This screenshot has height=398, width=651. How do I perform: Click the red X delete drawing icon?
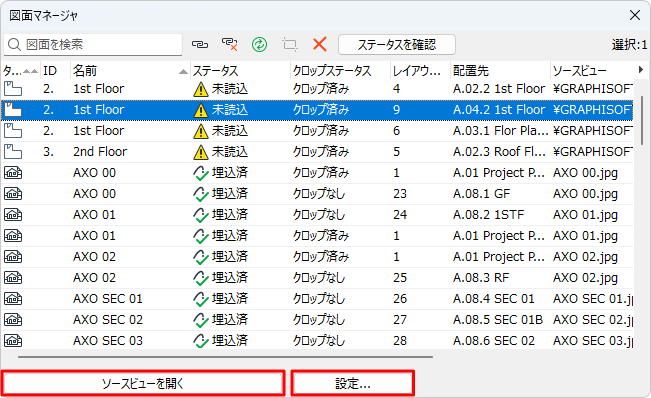[320, 44]
